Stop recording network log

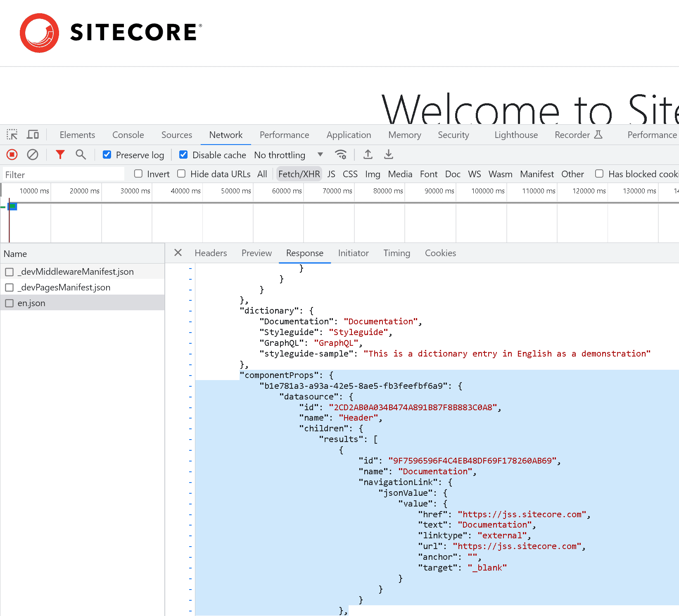[x=12, y=155]
